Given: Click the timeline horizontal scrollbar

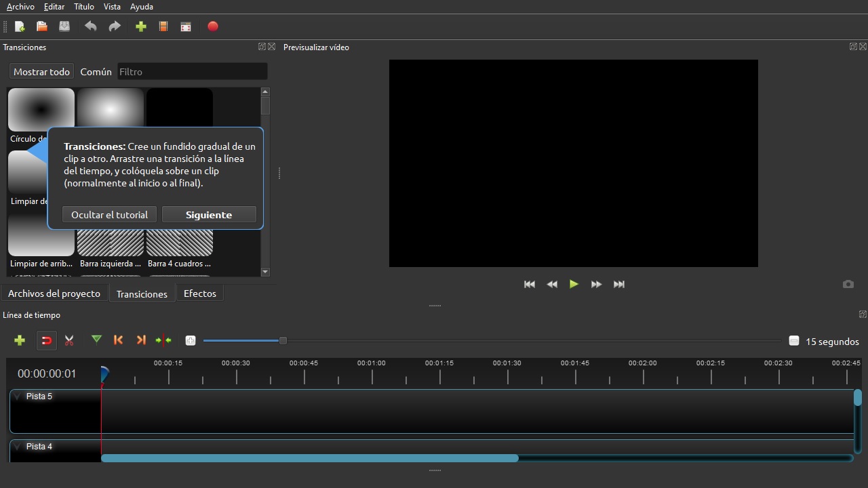Looking at the screenshot, I should [310, 458].
